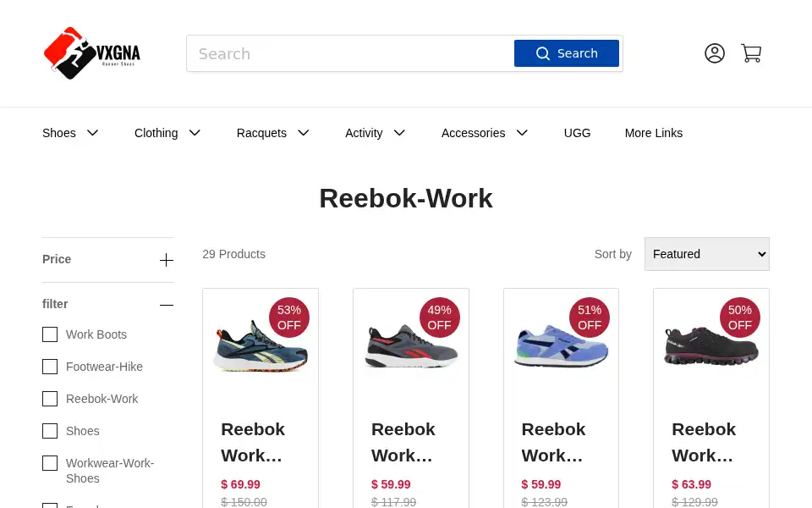Check the Footwear-Hike filter
812x508 pixels.
click(50, 367)
